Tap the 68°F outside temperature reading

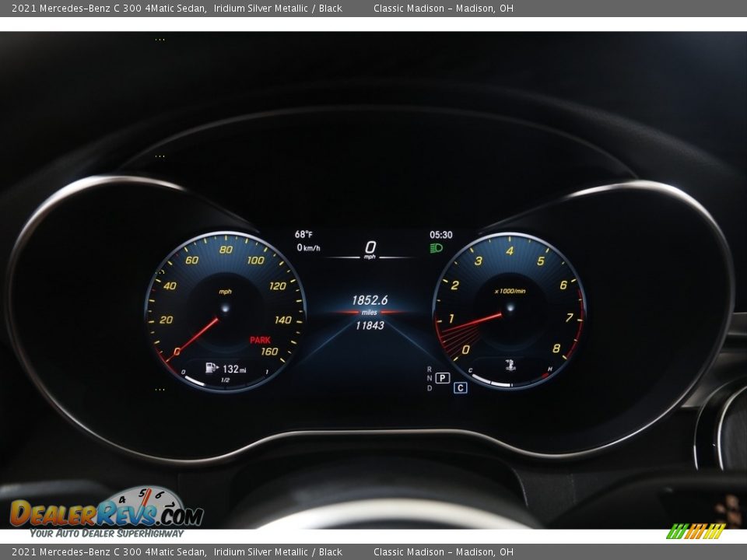(x=303, y=234)
